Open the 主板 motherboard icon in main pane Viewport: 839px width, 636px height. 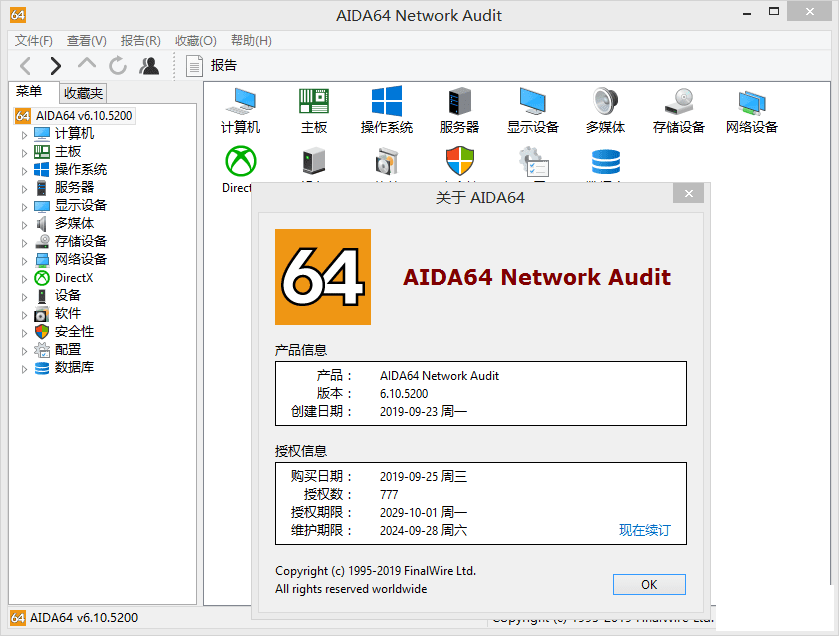[x=314, y=111]
